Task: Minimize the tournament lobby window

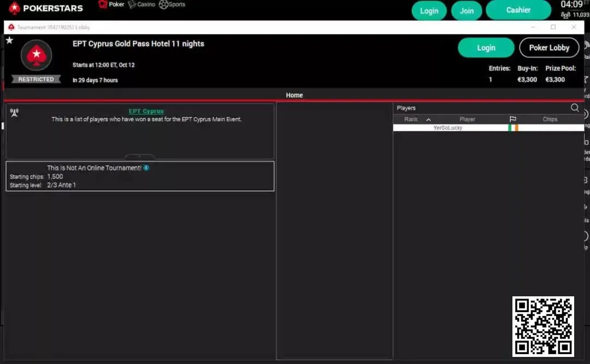Action: [x=533, y=27]
